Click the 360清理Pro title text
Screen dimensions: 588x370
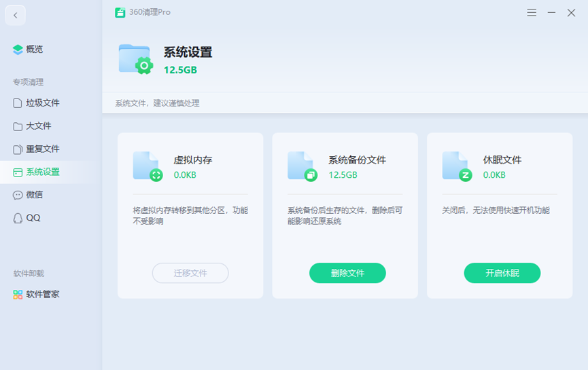(x=150, y=12)
